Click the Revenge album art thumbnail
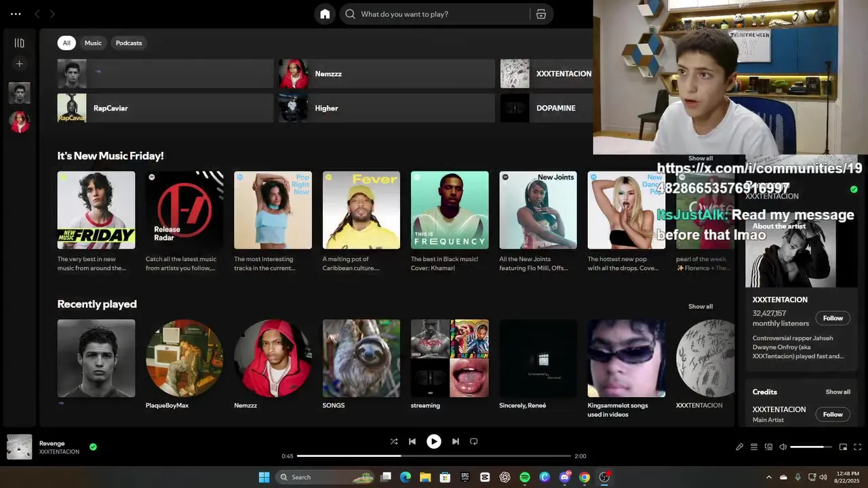 pyautogui.click(x=19, y=447)
